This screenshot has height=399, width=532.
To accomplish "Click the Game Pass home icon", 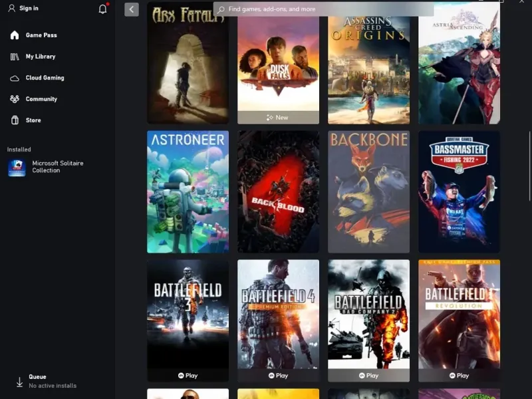I will point(15,35).
